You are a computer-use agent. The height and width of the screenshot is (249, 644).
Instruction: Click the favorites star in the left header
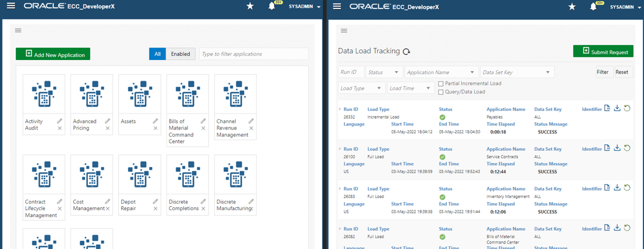pyautogui.click(x=250, y=7)
